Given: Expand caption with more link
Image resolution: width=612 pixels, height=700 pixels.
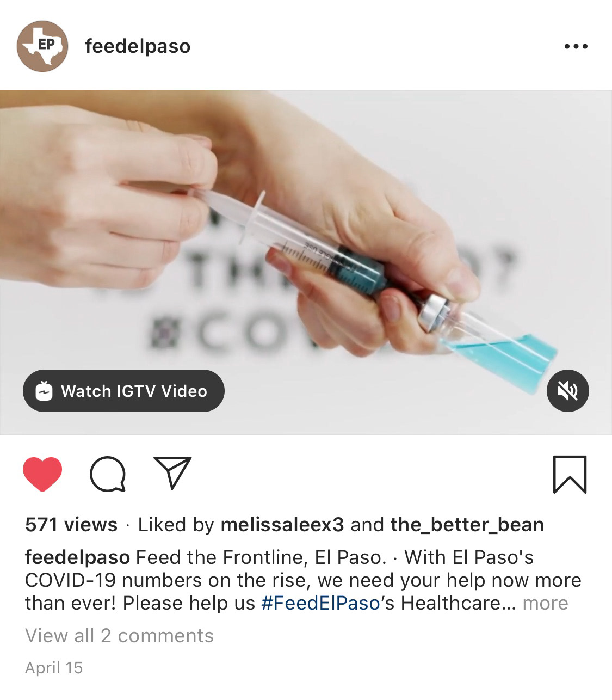Looking at the screenshot, I should tap(545, 603).
